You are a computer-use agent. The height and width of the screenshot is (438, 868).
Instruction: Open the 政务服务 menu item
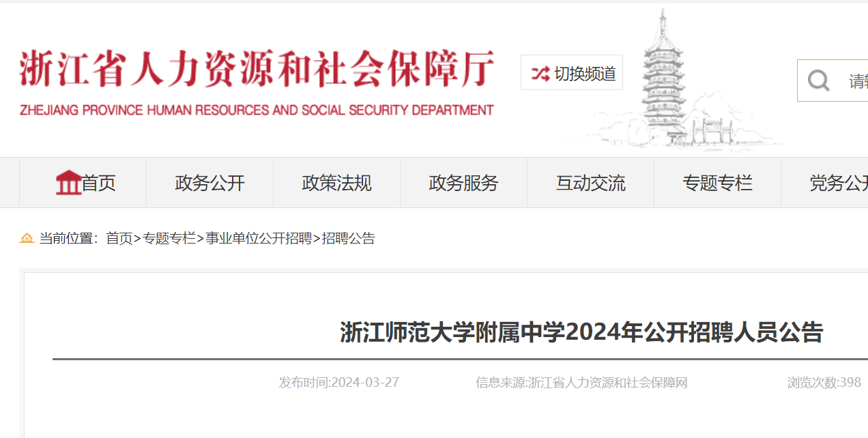coord(463,183)
